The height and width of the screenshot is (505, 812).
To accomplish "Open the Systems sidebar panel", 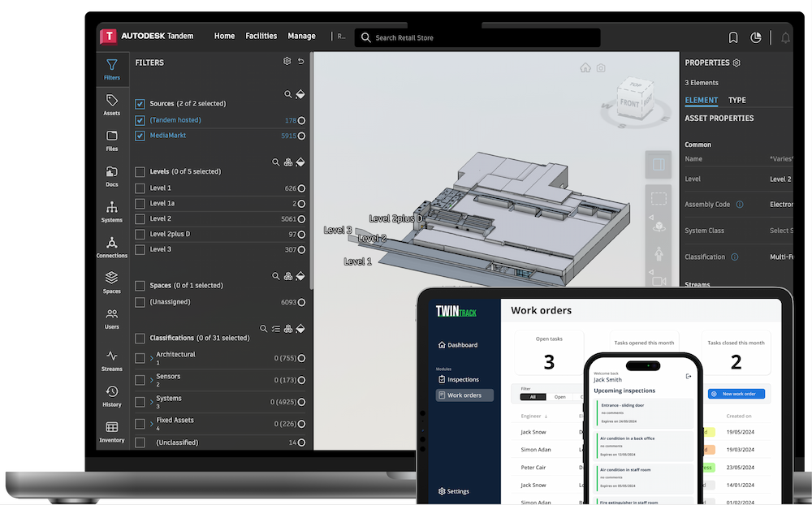I will [x=112, y=212].
